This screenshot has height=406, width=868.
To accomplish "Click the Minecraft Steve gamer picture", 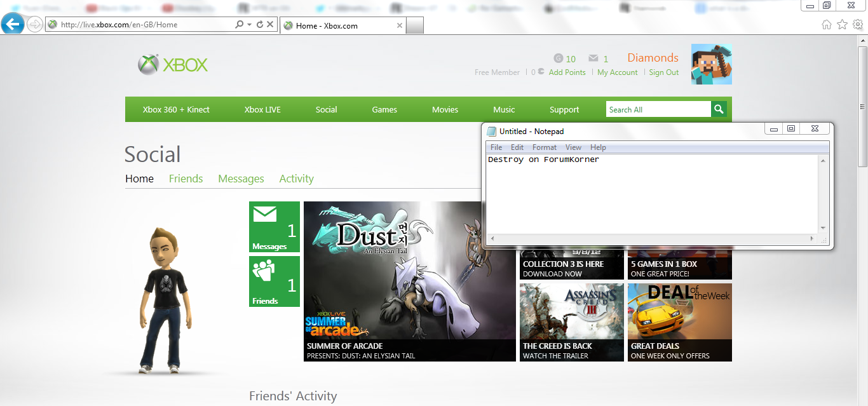I will [x=712, y=64].
